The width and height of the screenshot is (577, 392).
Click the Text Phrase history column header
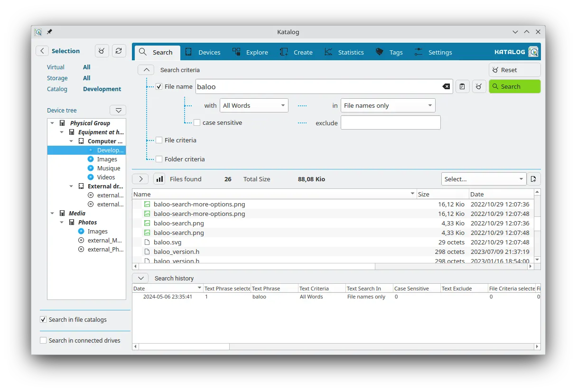(274, 288)
